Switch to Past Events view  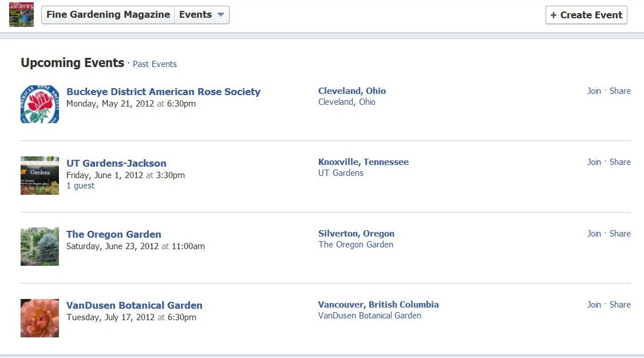click(155, 64)
